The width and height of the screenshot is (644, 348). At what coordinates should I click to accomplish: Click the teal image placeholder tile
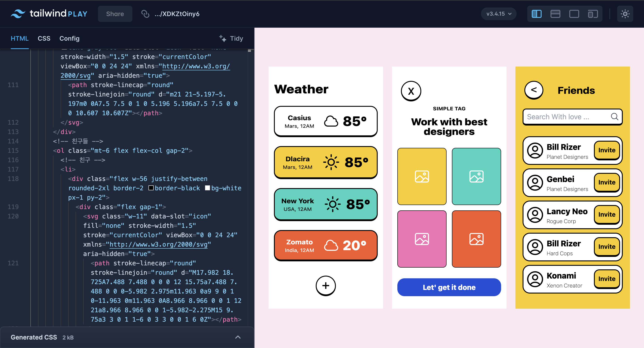[x=476, y=176]
